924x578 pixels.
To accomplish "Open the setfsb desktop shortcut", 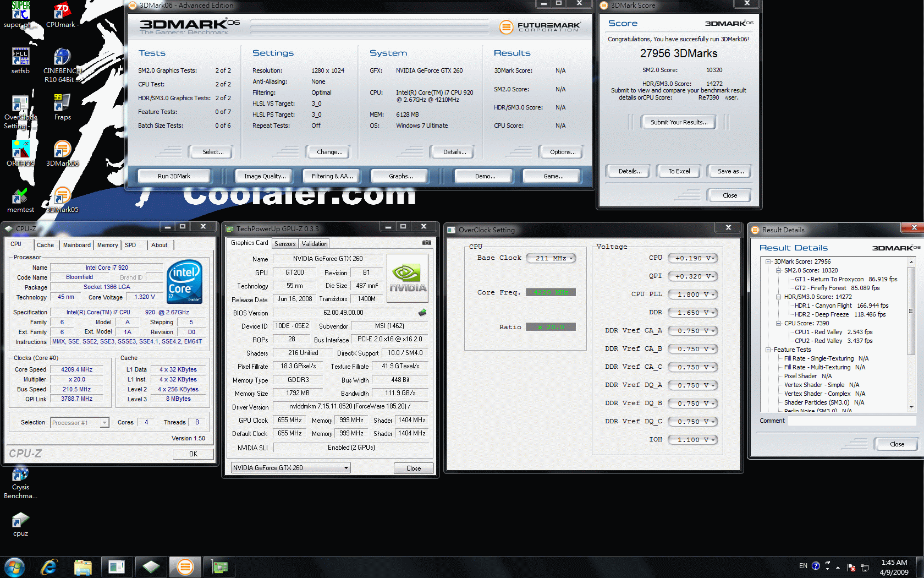I will tap(20, 61).
